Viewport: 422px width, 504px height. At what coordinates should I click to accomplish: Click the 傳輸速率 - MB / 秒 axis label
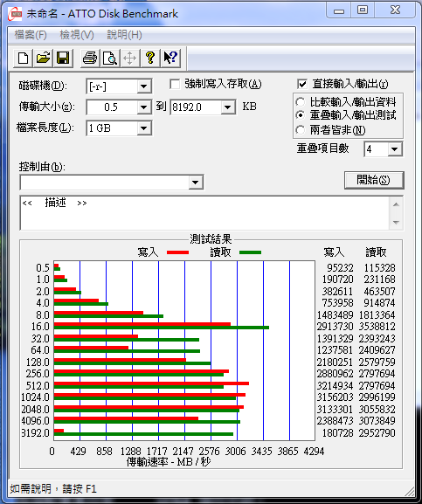pos(169,462)
